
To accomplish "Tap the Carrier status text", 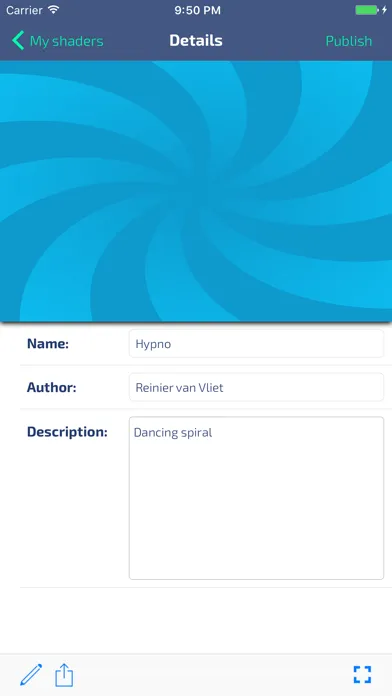I will (24, 10).
